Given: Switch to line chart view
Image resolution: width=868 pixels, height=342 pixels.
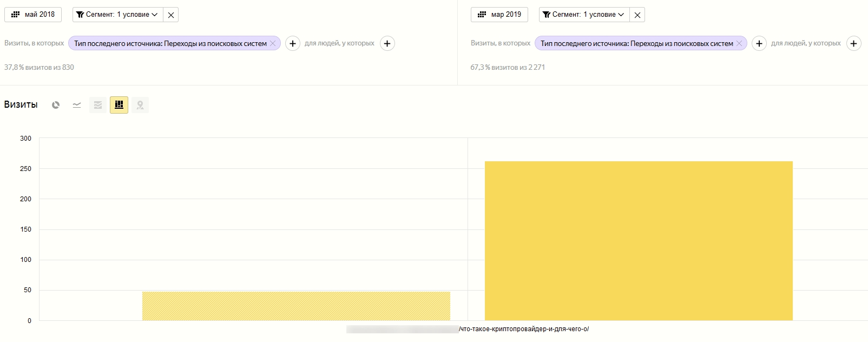Looking at the screenshot, I should click(x=77, y=105).
